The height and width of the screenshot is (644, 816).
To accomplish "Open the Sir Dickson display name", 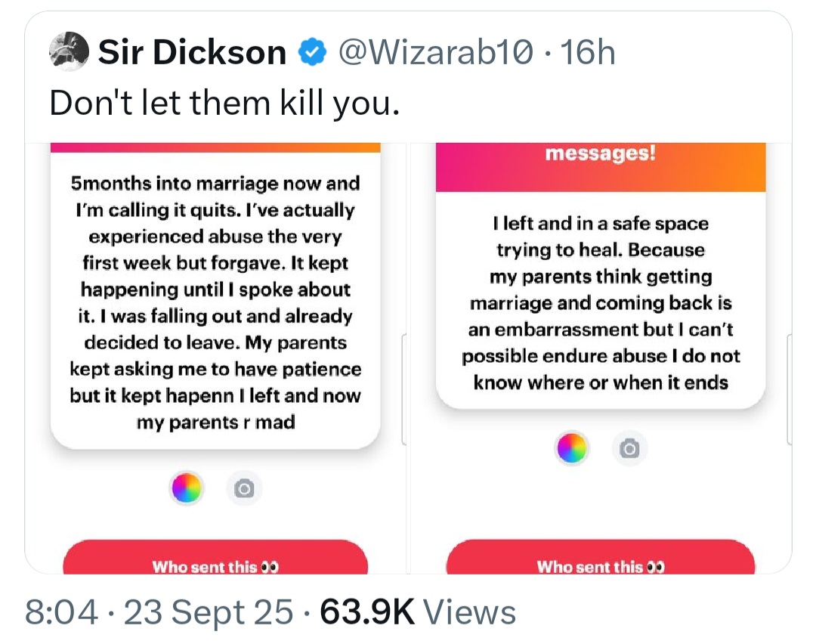I will pos(192,53).
